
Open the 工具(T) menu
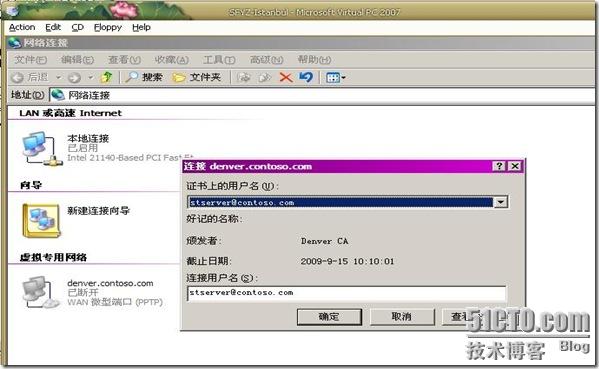(219, 60)
